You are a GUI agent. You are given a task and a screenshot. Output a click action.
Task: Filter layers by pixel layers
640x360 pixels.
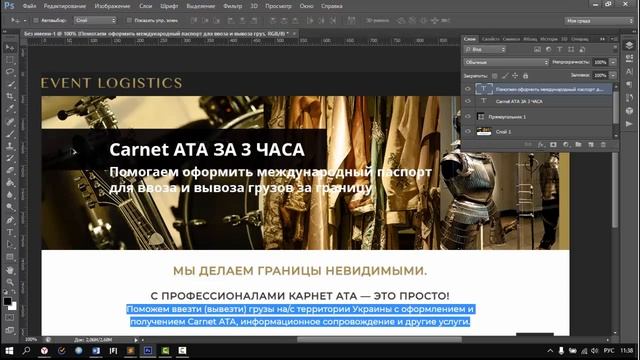point(537,49)
